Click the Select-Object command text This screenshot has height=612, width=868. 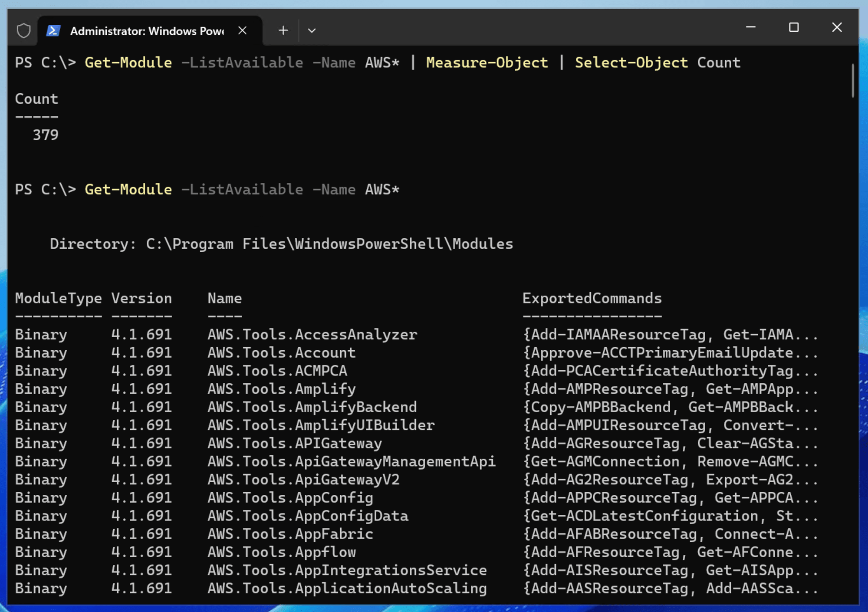coord(631,63)
